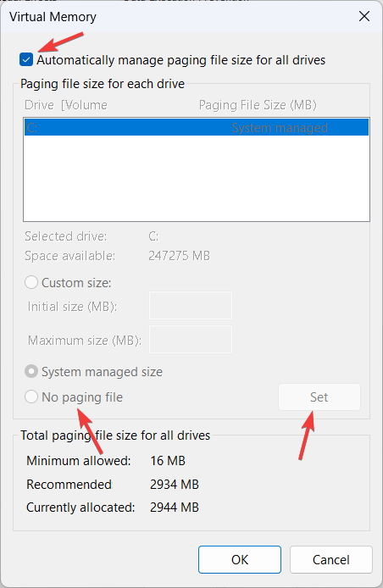Click the Minimum allowed 16 MB value
The image size is (383, 588).
tap(168, 461)
